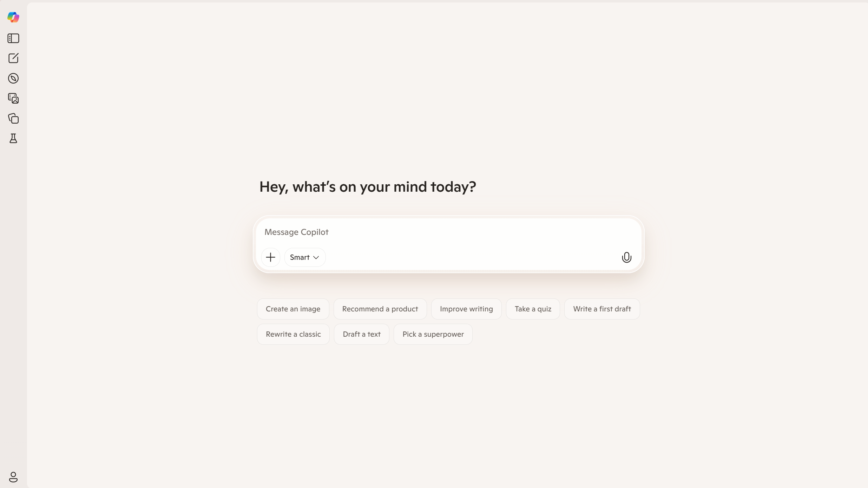868x488 pixels.
Task: Choose Write a first draft
Action: click(601, 309)
